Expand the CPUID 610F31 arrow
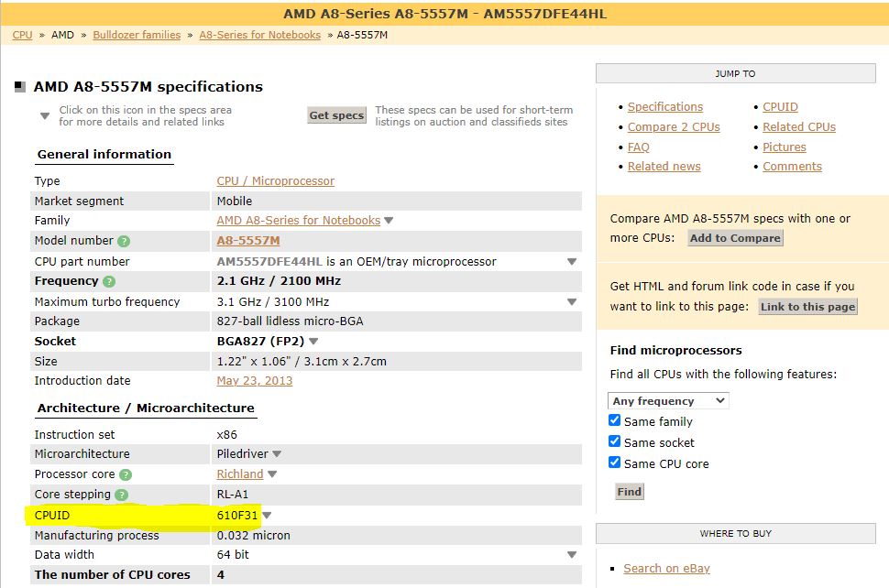 point(267,516)
